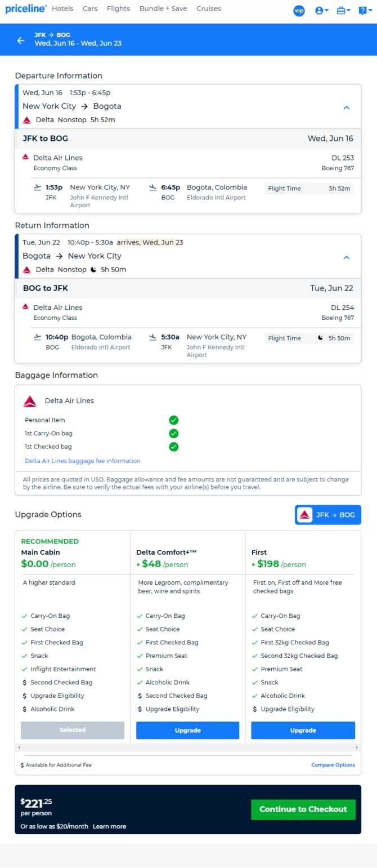Screen dimensions: 377x868
Task: Upgrade to Delta Comfort+
Action: [x=187, y=730]
